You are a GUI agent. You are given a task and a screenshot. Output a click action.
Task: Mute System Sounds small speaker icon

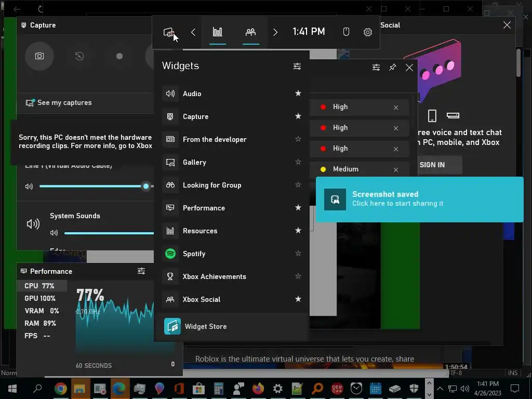(x=54, y=233)
